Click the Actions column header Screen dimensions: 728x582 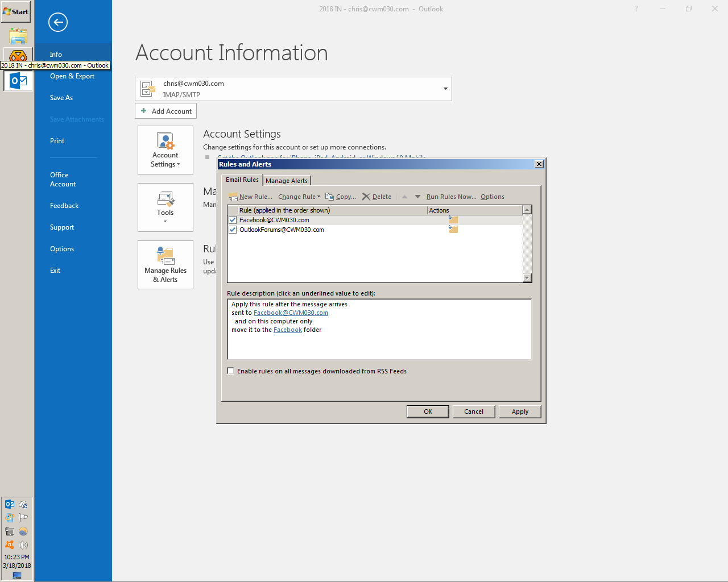(474, 210)
